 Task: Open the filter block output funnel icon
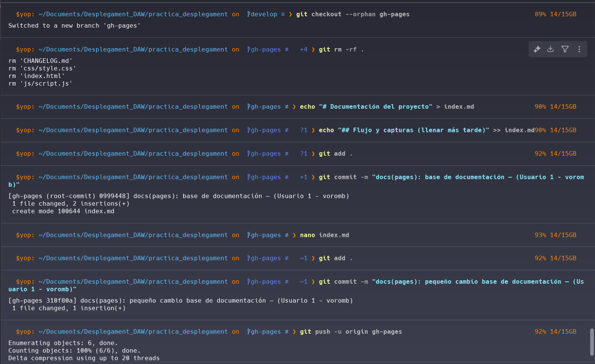[x=565, y=49]
